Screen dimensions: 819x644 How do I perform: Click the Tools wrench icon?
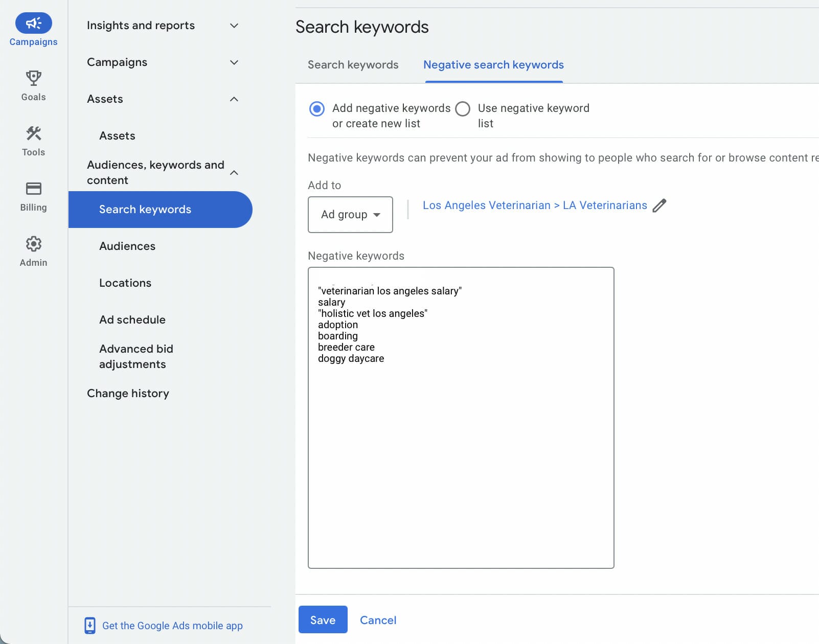pyautogui.click(x=33, y=133)
